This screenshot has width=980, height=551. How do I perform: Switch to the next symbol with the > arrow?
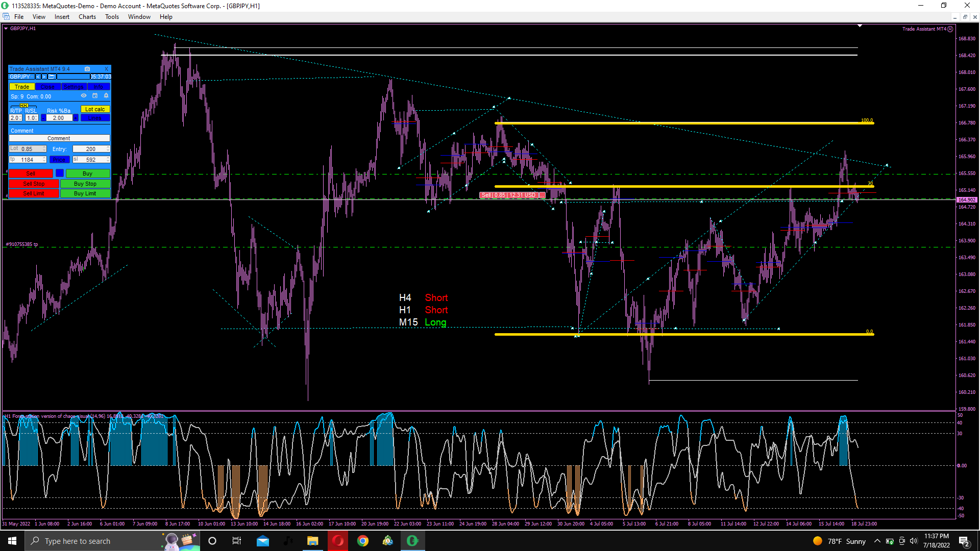click(x=44, y=77)
